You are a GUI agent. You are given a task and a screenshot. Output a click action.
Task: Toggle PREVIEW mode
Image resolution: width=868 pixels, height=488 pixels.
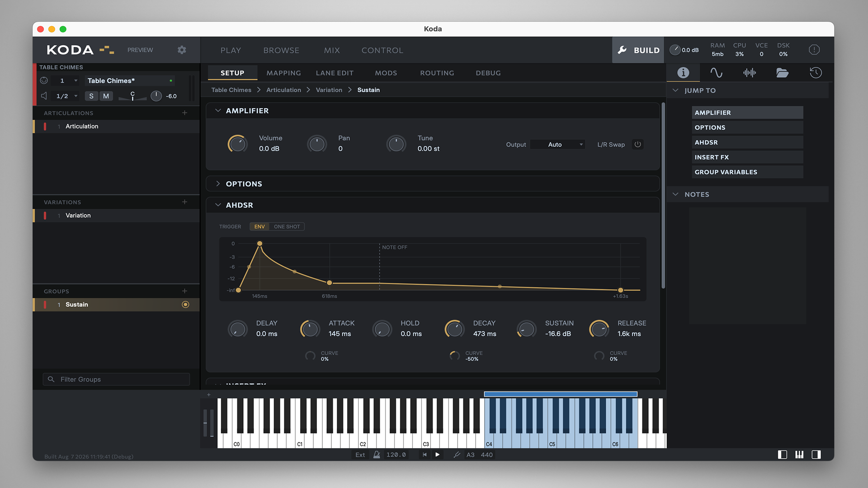pyautogui.click(x=140, y=50)
